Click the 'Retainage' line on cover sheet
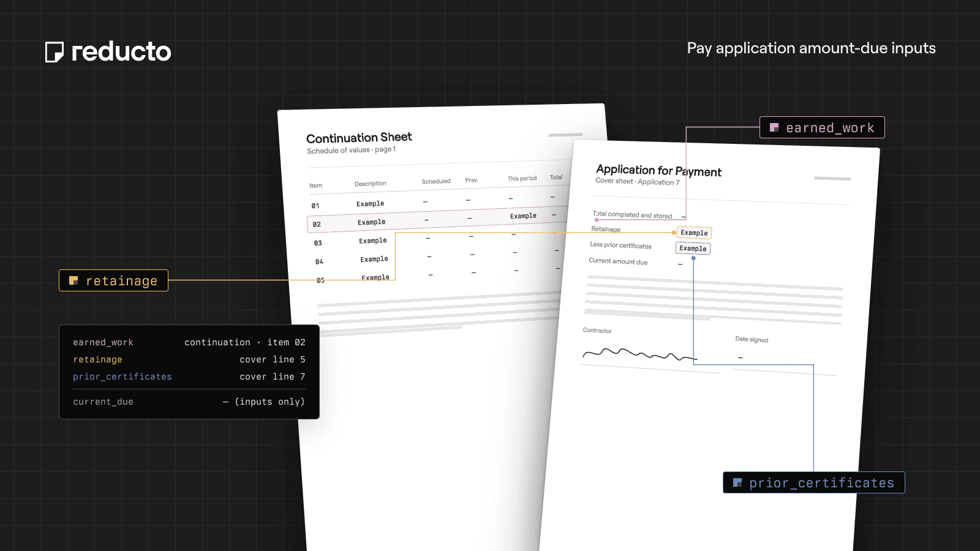 click(606, 229)
